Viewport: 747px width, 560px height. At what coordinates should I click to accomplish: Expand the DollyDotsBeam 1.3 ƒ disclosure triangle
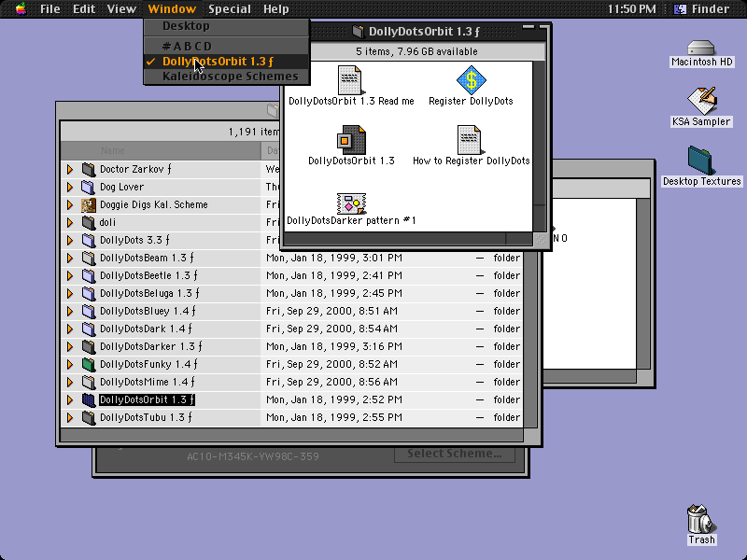click(x=69, y=258)
